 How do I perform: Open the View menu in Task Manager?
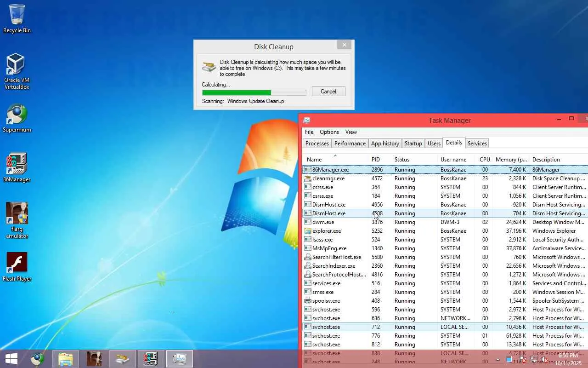tap(351, 132)
